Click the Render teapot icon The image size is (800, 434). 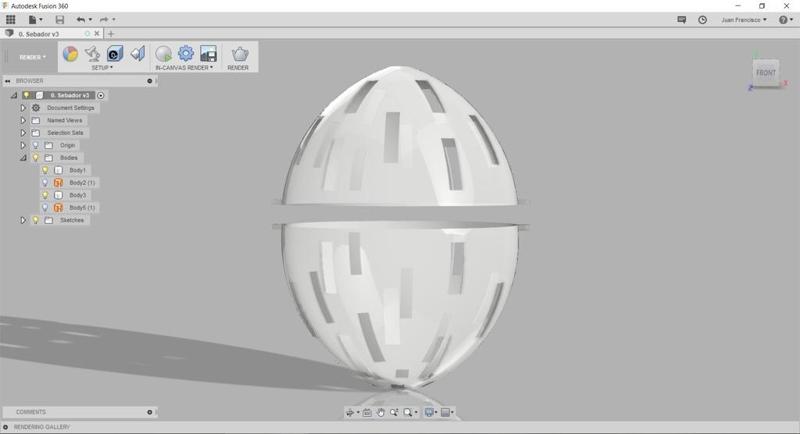240,54
